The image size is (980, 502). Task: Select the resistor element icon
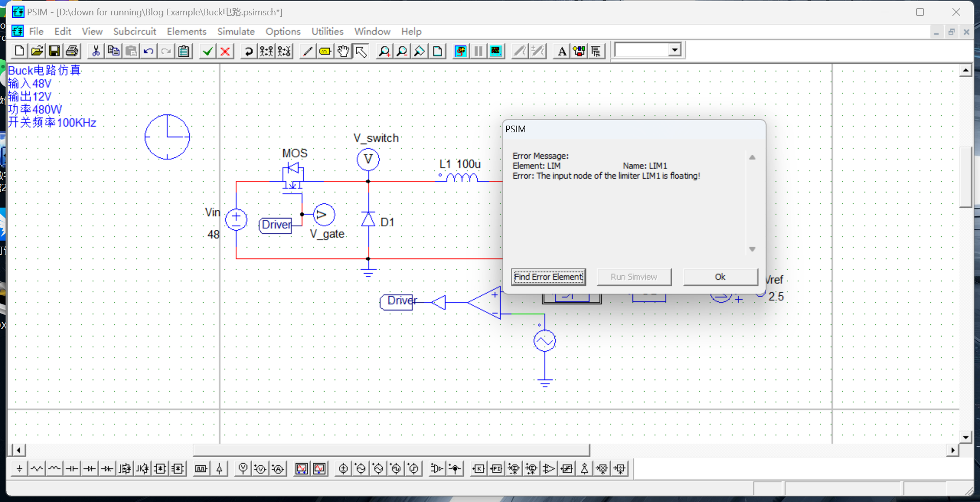37,469
